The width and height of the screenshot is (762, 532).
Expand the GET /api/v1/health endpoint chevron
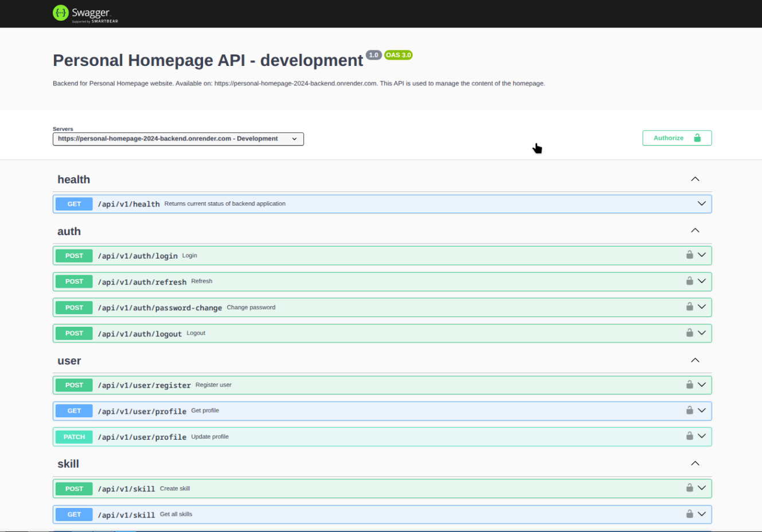pyautogui.click(x=701, y=203)
